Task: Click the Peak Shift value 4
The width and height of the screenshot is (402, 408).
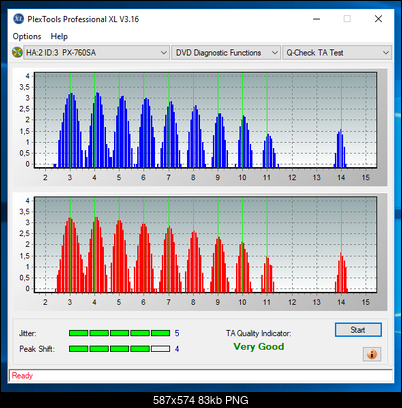Action: (177, 349)
